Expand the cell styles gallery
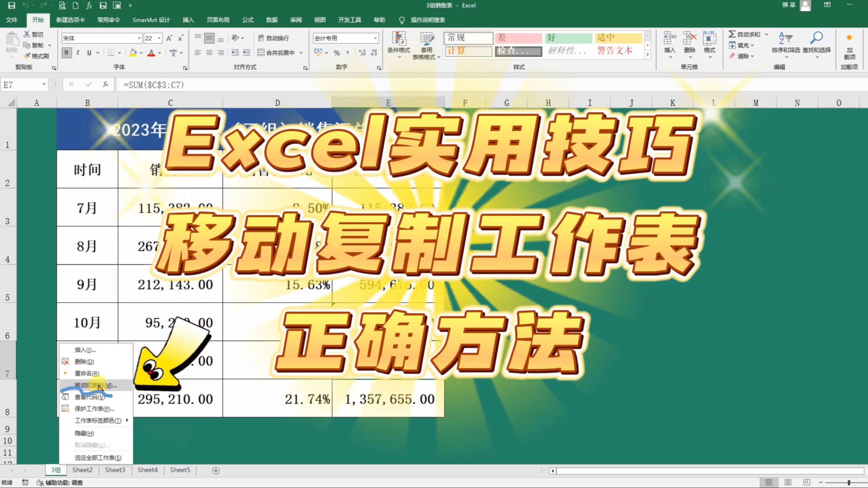868x488 pixels. pos(647,55)
